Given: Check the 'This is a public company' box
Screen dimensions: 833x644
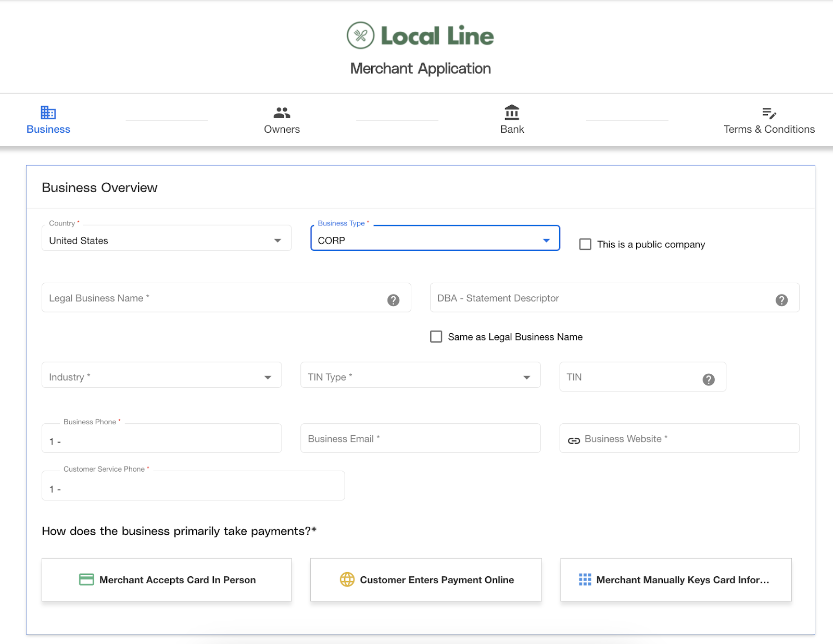Looking at the screenshot, I should point(585,244).
